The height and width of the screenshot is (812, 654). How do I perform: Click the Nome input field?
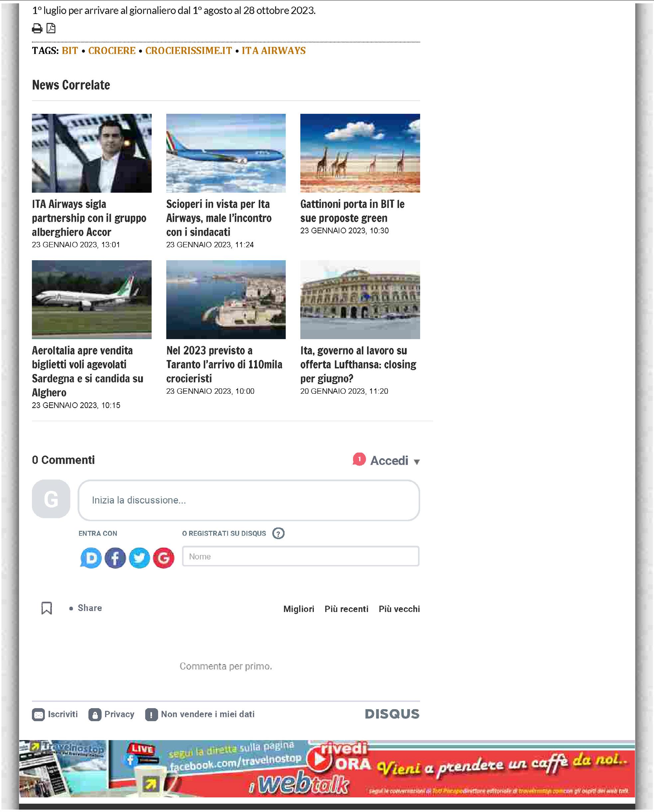[301, 557]
